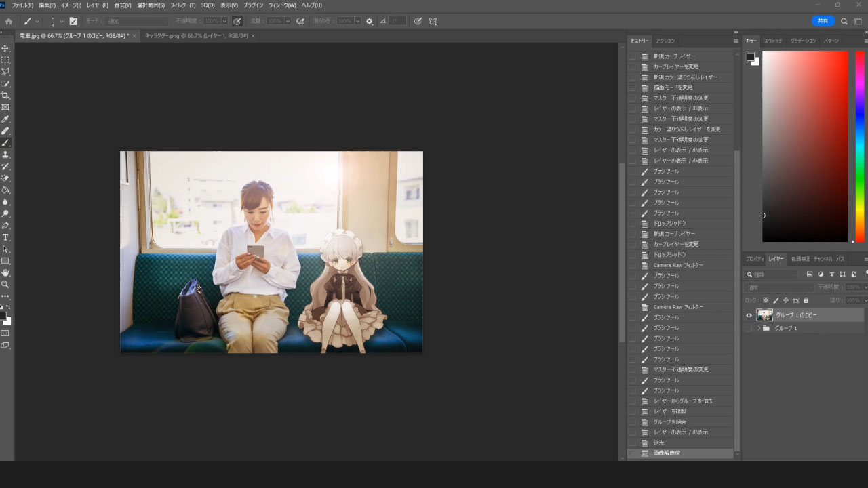This screenshot has width=868, height=488.
Task: Open 流量 dropdown arrow in options bar
Action: point(288,21)
